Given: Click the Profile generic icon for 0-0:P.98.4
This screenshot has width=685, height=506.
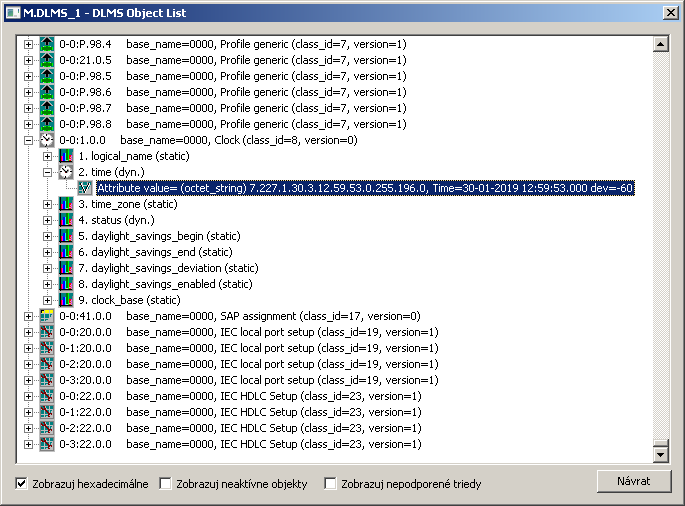Looking at the screenshot, I should [47, 45].
